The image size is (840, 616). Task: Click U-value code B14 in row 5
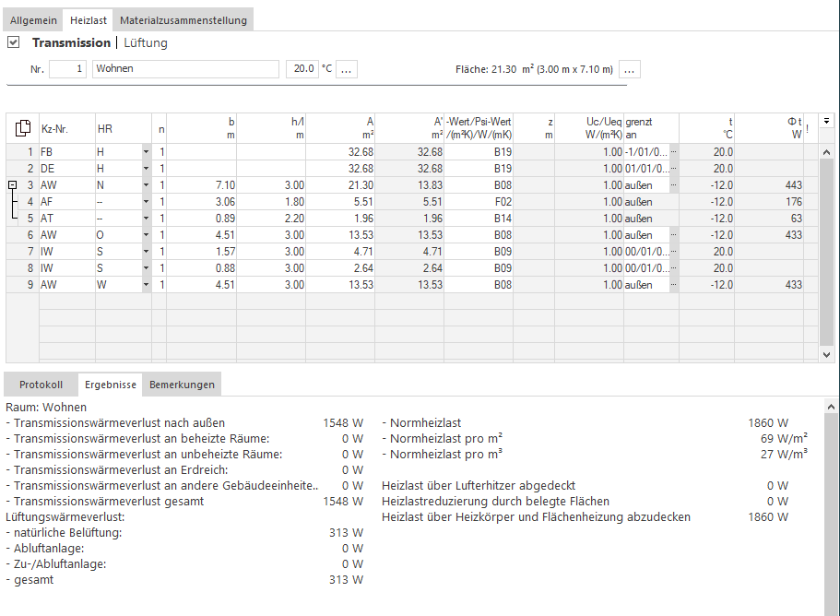pos(479,219)
